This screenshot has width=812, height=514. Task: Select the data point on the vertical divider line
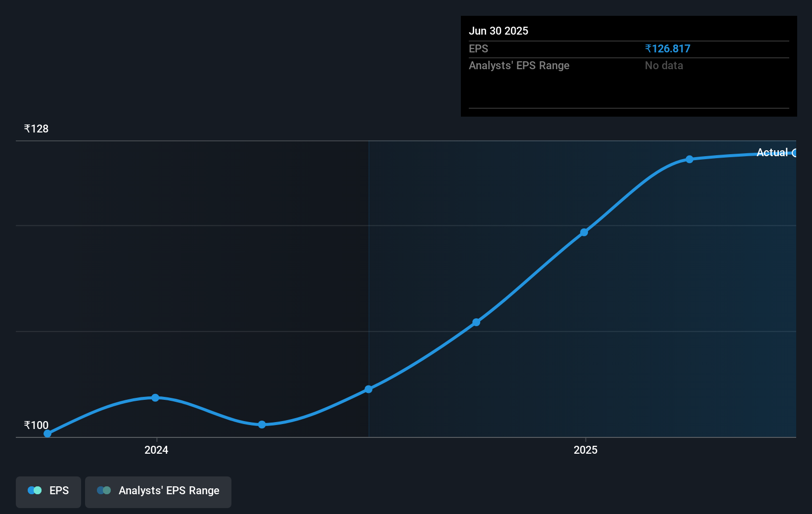click(368, 389)
